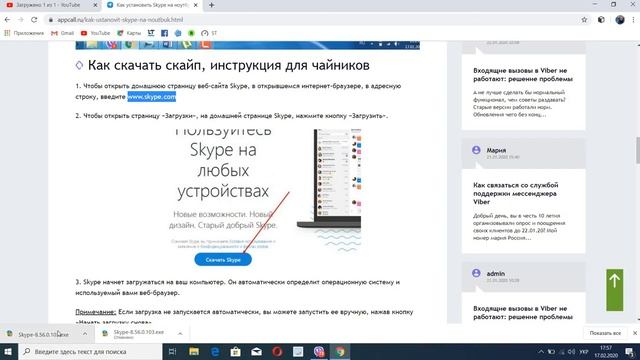Viewport: 640px width, 360px height.
Task: Click the Скачать Skype blue button
Action: (223, 260)
